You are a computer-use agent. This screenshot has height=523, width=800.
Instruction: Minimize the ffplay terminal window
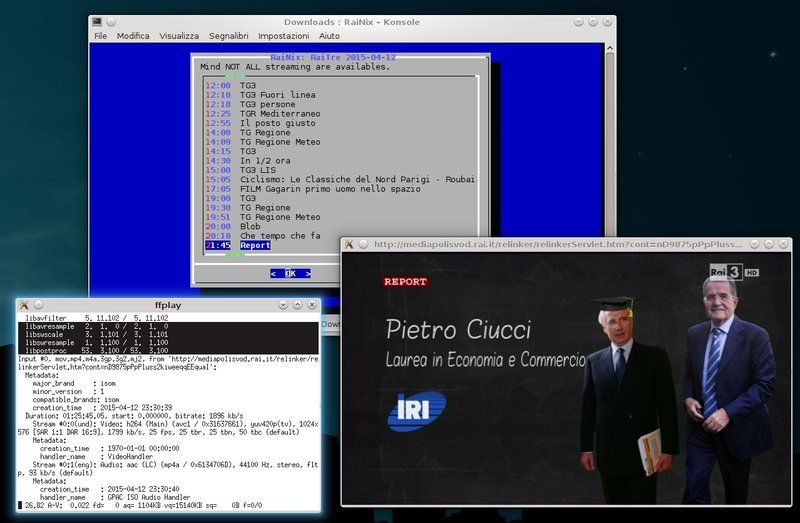(x=283, y=304)
